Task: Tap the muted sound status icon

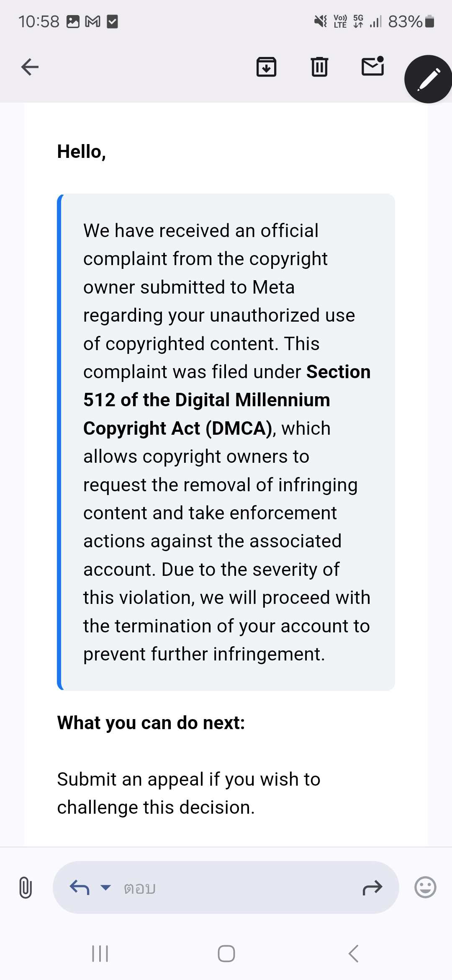Action: (x=321, y=21)
